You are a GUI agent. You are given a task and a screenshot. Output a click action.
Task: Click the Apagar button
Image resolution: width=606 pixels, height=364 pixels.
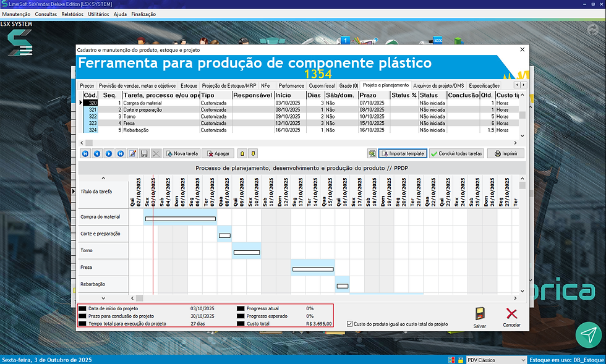point(218,153)
